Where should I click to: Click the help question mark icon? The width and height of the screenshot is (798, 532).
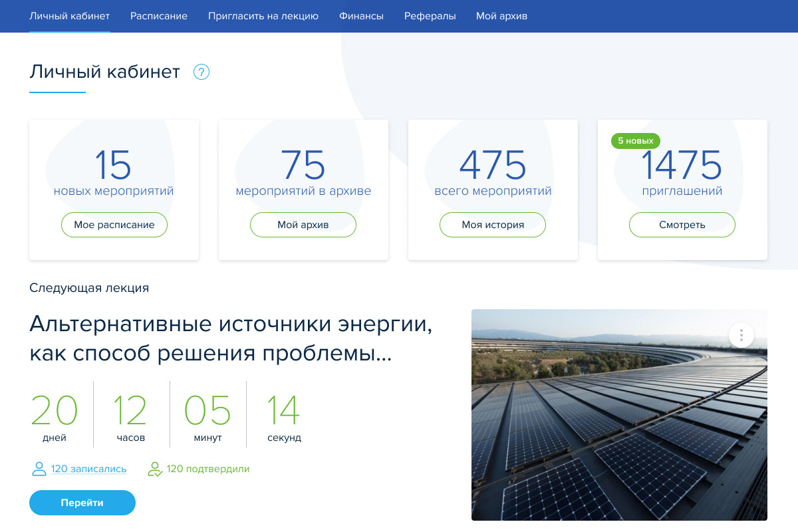(201, 72)
